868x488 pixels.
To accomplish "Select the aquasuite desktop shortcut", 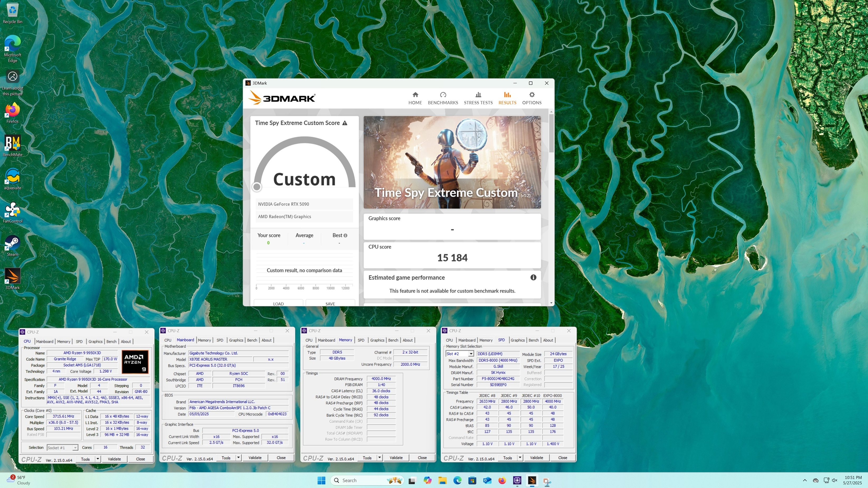I will pos(12,179).
